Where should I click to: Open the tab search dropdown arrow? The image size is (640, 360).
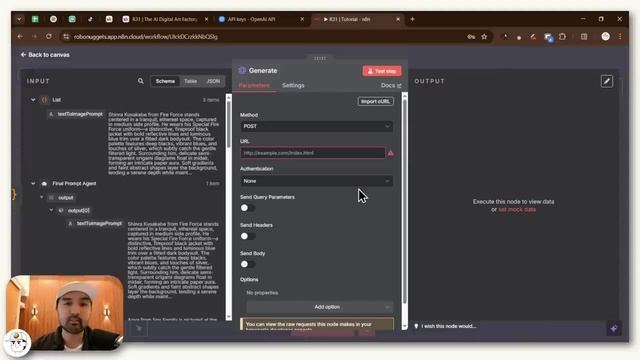19,19
